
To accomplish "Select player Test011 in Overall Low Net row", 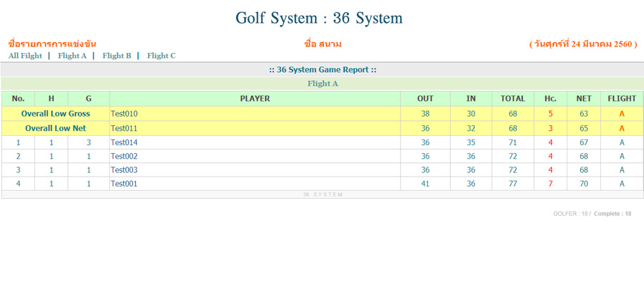I will point(124,129).
